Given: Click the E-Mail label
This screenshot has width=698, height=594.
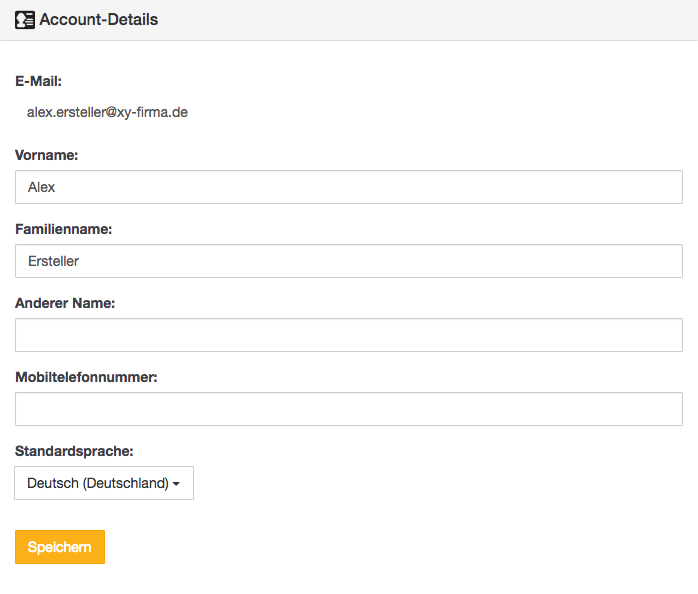Looking at the screenshot, I should tap(38, 81).
